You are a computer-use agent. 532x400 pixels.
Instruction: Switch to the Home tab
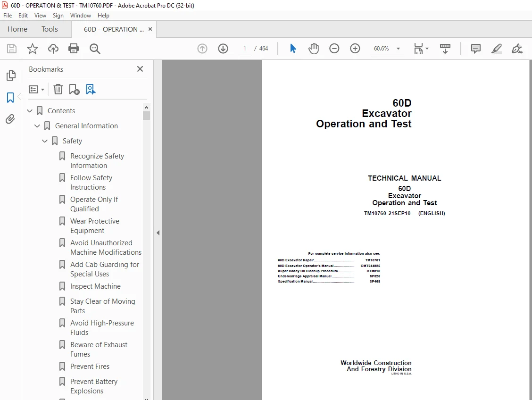(x=17, y=29)
